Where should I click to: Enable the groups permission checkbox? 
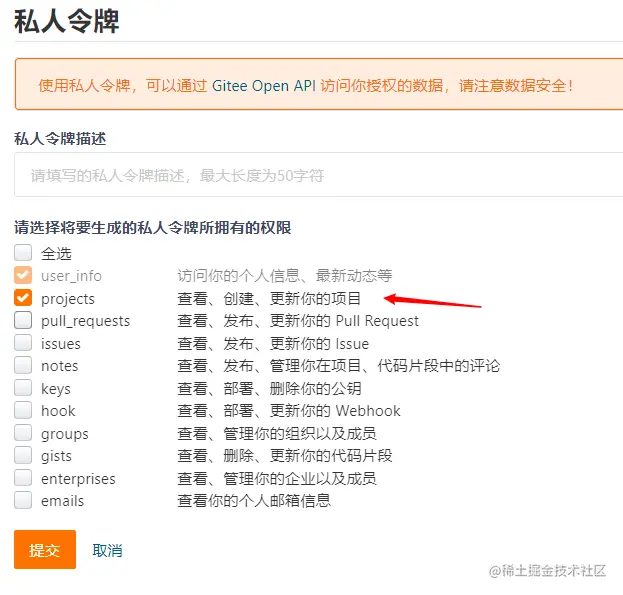[23, 433]
